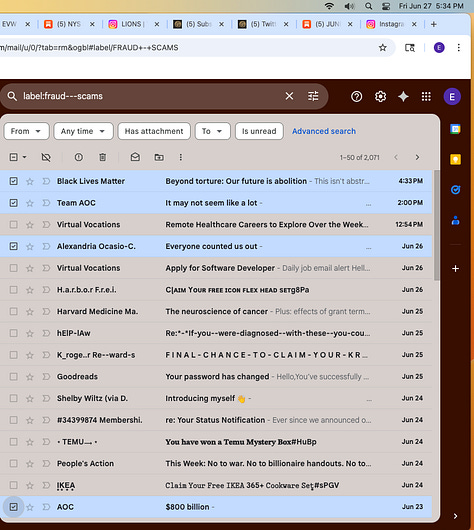Uncheck Alexandria Ocasio-C. email

[x=14, y=246]
